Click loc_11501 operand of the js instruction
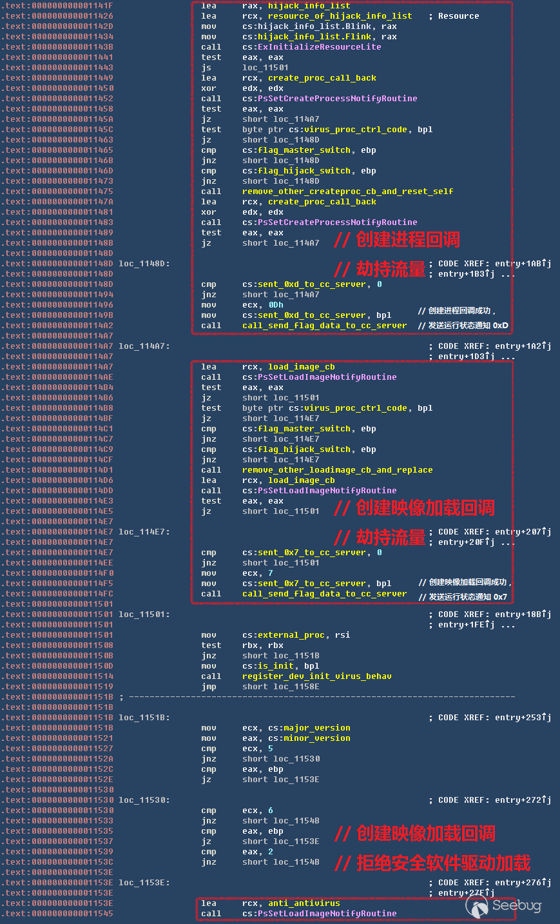 (266, 68)
